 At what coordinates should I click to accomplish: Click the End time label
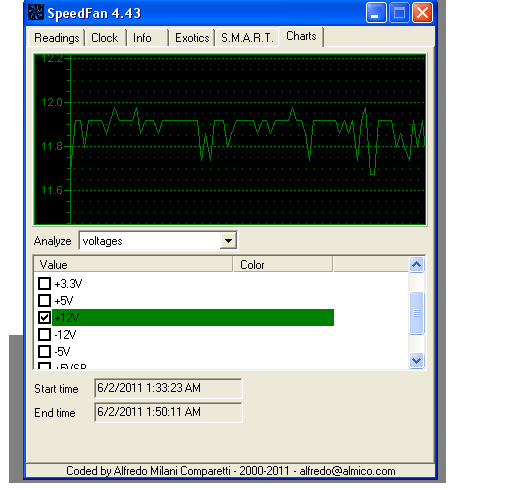[55, 413]
